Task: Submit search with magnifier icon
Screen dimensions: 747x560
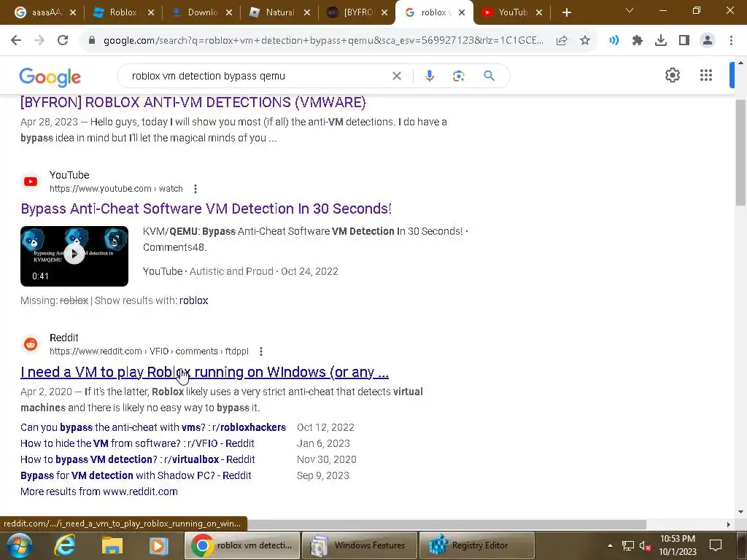Action: click(x=489, y=76)
